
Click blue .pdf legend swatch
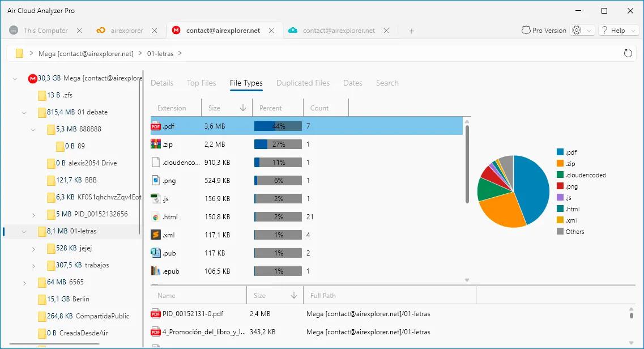point(560,152)
